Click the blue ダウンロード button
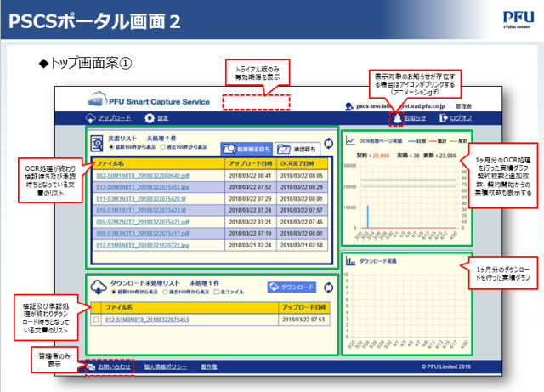Viewport: 544px width, 392px height. click(x=292, y=287)
